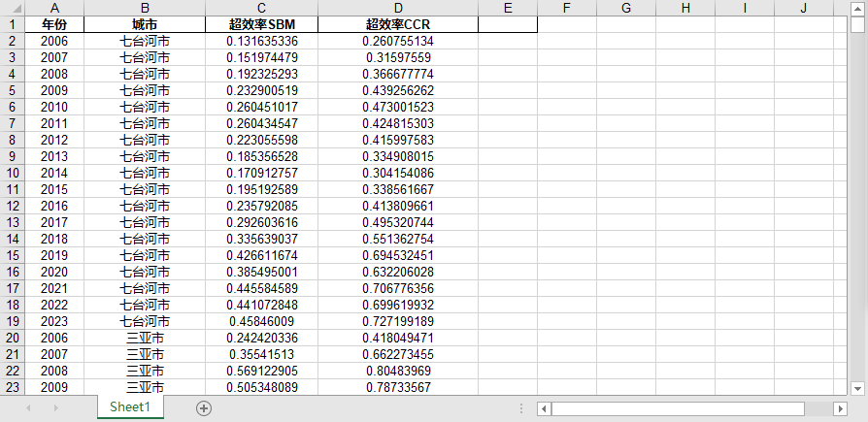Select column D header

[398, 8]
